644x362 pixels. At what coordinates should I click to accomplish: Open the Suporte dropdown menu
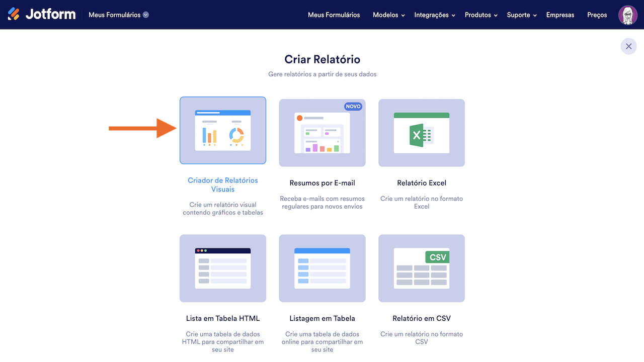522,15
